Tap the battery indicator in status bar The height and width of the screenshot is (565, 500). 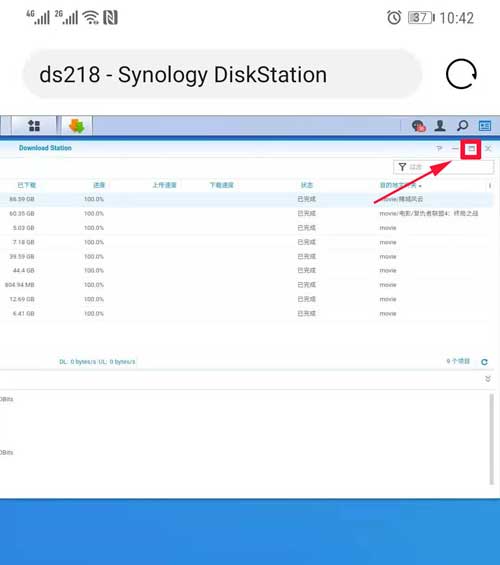click(x=421, y=17)
